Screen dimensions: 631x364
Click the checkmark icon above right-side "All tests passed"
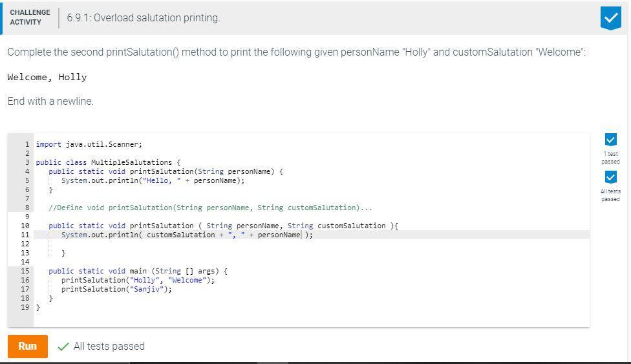tap(610, 177)
